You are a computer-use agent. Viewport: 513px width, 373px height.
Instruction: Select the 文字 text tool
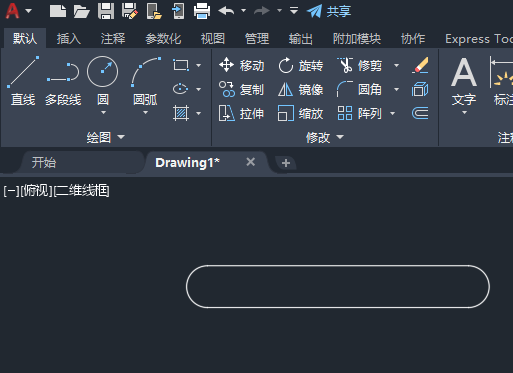pos(464,81)
